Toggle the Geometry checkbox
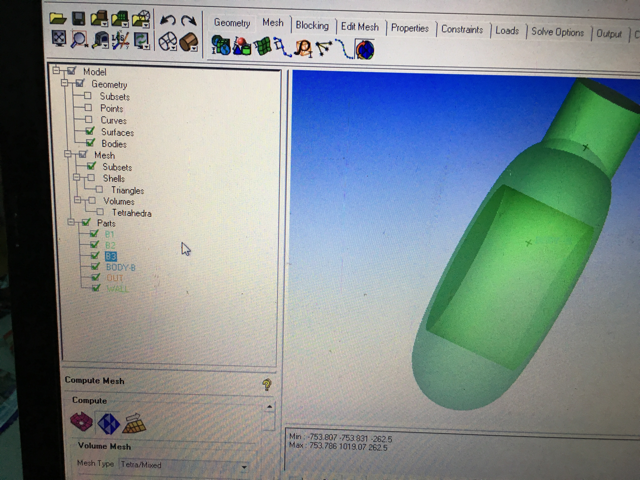The image size is (640, 481). [80, 83]
